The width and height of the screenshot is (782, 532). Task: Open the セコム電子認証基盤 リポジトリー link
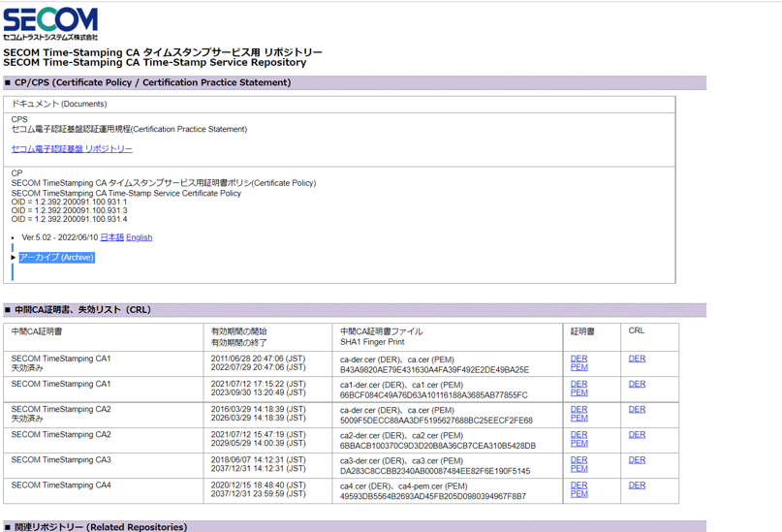(x=72, y=149)
